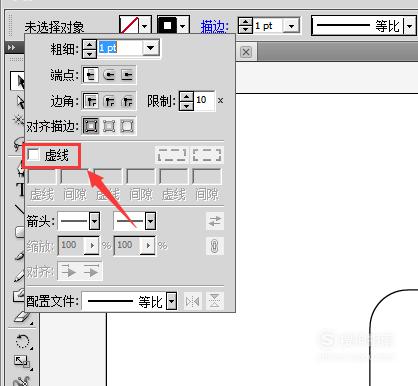Click the 粗细 1 pt input field
Image resolution: width=418 pixels, height=386 pixels.
click(120, 48)
